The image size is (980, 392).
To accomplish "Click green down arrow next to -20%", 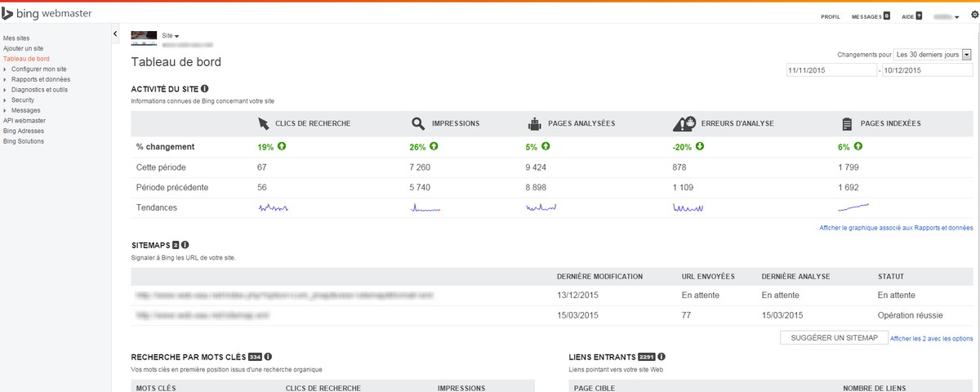I will pos(700,147).
